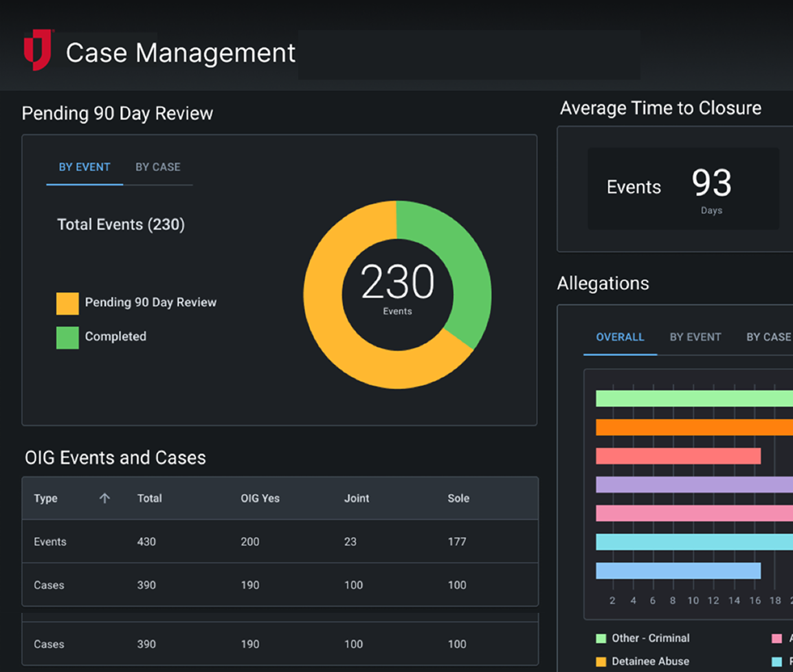Switch to BY EVENT tab in Allegations
Image resolution: width=793 pixels, height=672 pixels.
tap(695, 337)
